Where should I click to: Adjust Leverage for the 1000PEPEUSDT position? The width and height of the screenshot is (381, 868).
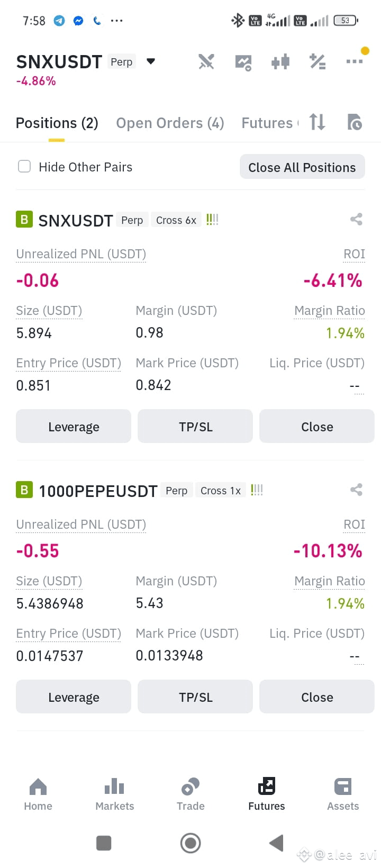[x=74, y=697]
